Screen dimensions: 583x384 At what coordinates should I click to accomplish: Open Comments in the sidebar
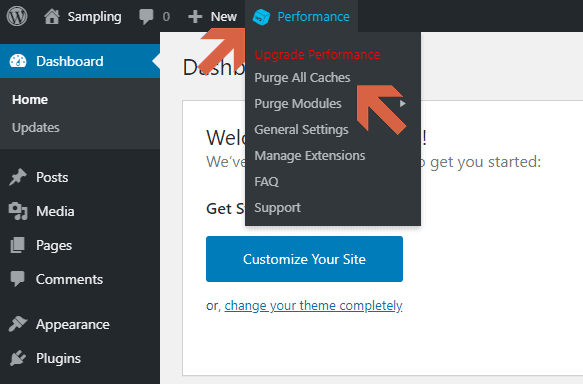pos(70,280)
